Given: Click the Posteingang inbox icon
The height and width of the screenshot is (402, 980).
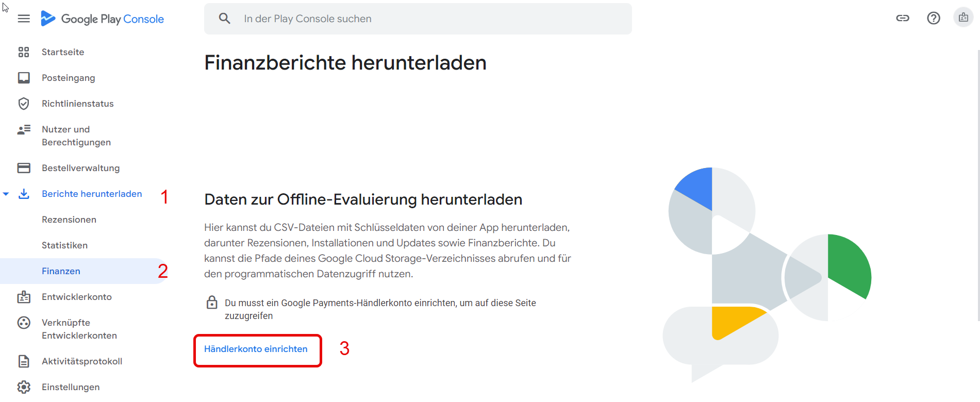Looking at the screenshot, I should [x=24, y=78].
